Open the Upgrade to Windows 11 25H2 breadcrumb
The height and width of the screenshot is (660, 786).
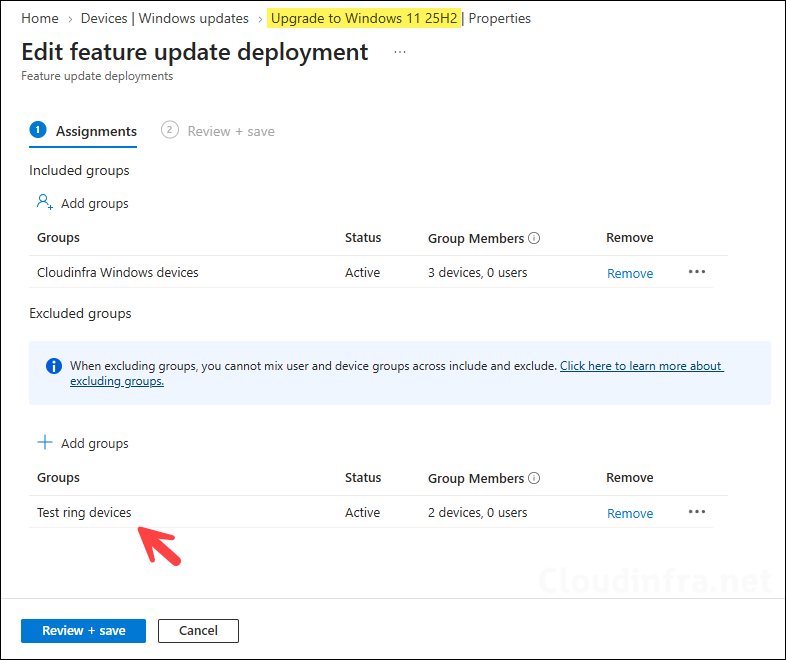[364, 19]
